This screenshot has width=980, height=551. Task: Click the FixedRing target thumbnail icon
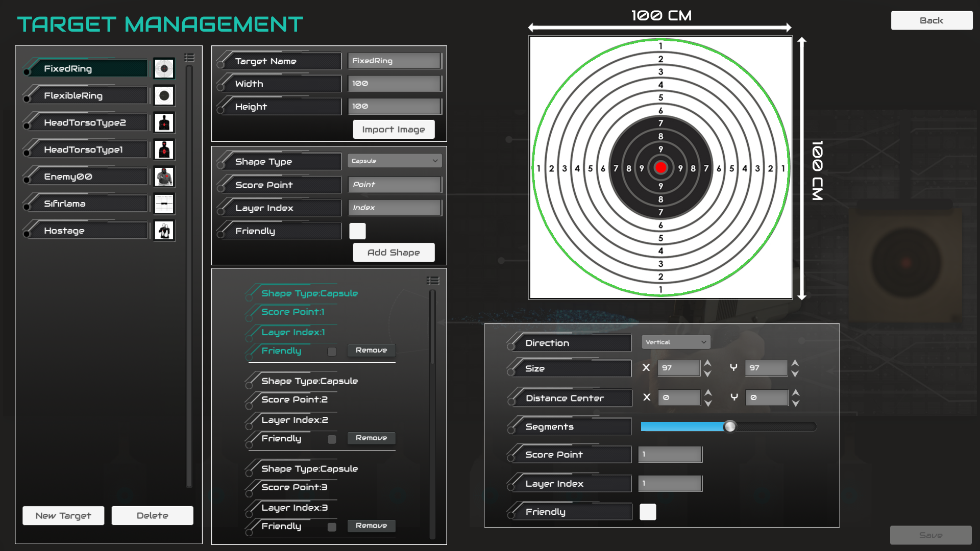coord(164,68)
